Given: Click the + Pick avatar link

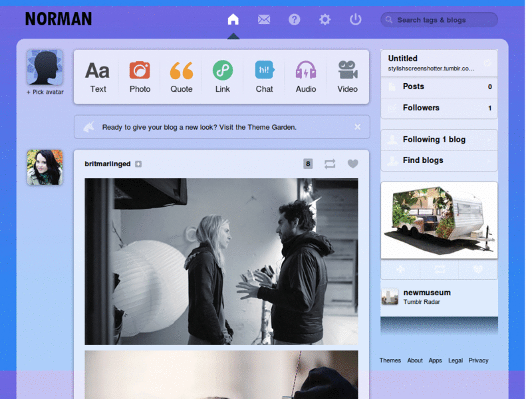Looking at the screenshot, I should point(45,92).
